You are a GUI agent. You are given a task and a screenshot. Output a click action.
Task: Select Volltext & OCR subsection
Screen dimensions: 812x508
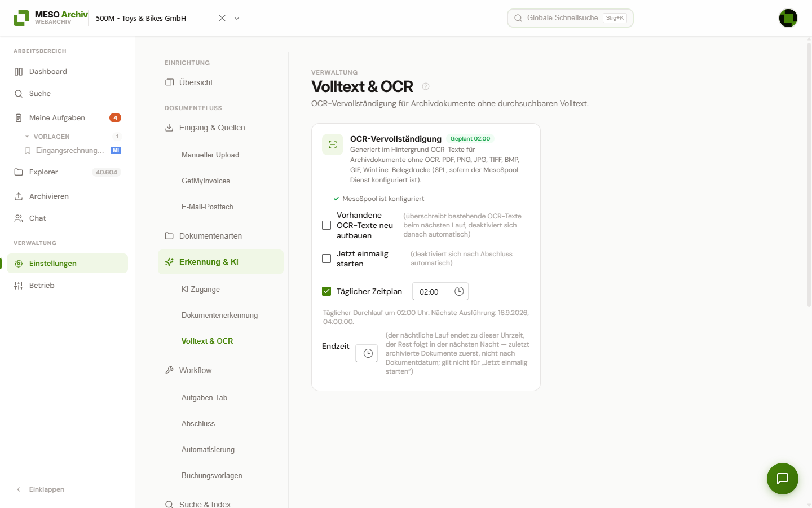[208, 341]
